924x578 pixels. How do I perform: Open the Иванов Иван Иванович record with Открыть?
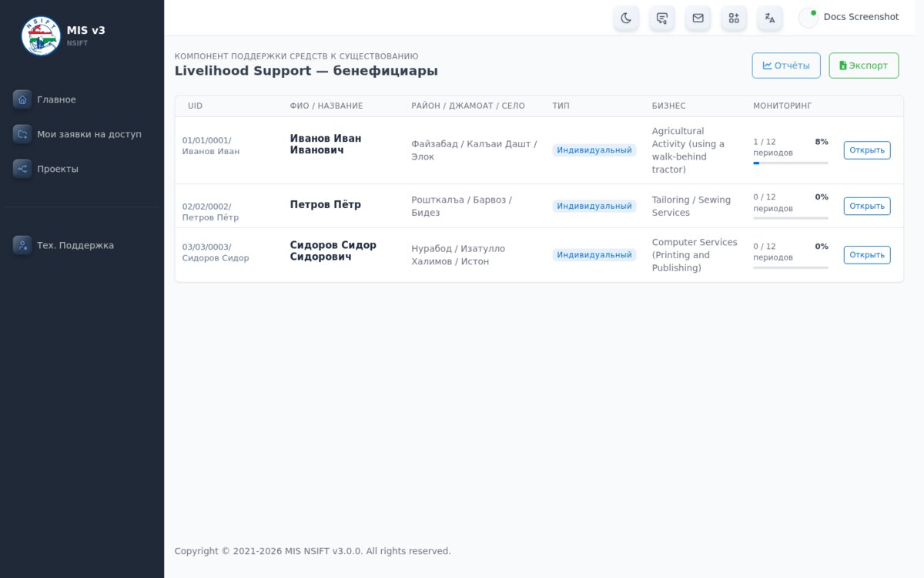click(x=867, y=150)
